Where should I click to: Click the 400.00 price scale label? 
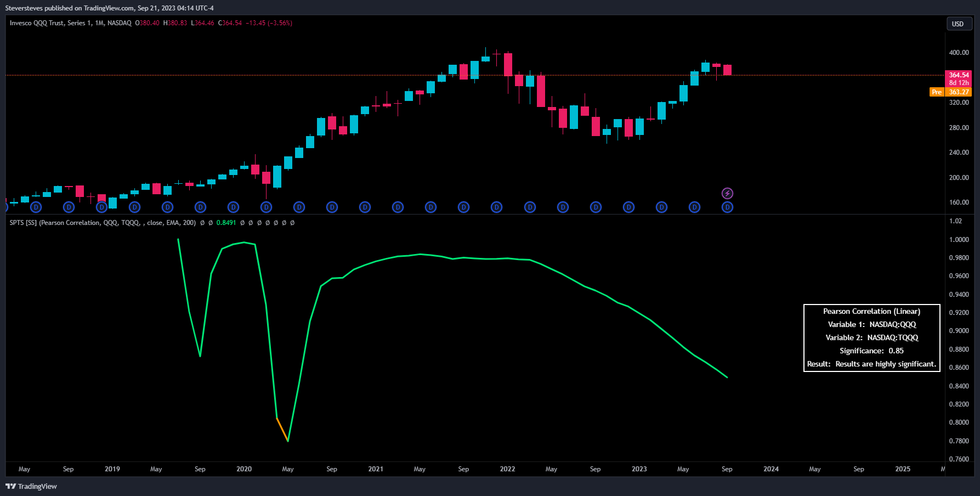[959, 53]
